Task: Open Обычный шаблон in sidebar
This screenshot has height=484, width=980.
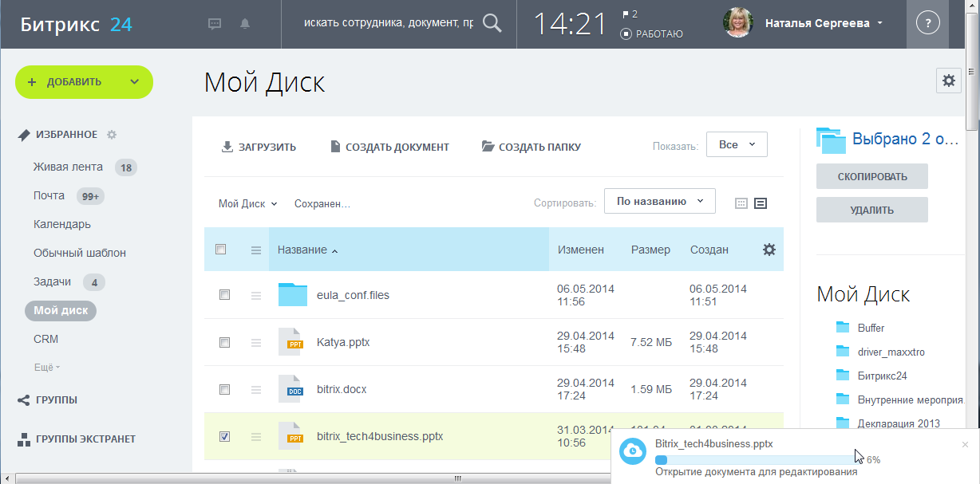Action: click(x=80, y=253)
